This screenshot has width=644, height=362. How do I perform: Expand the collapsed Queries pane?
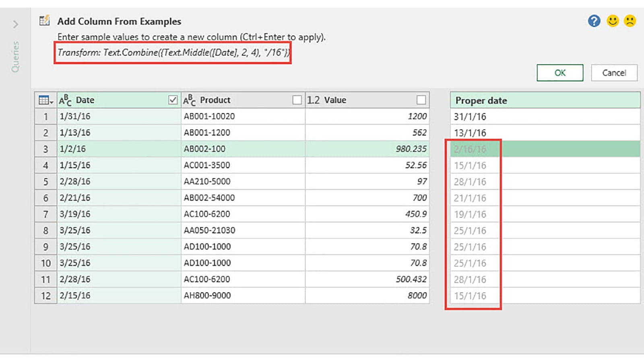(x=15, y=25)
